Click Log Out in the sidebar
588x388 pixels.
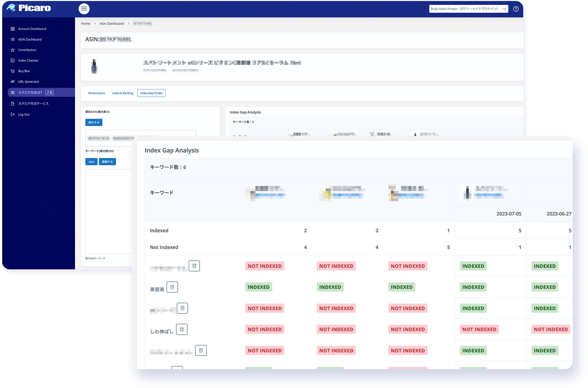click(24, 115)
